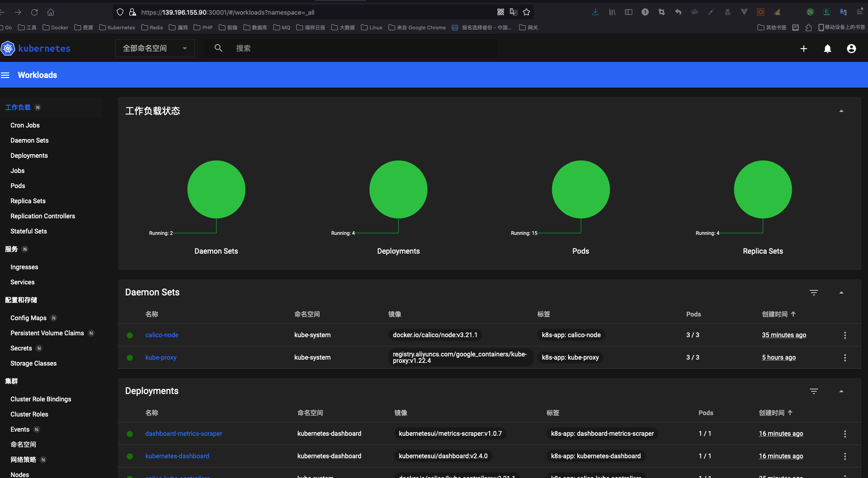Open the dashboard-metrics-scraper deployment link
The height and width of the screenshot is (478, 868).
click(x=183, y=434)
